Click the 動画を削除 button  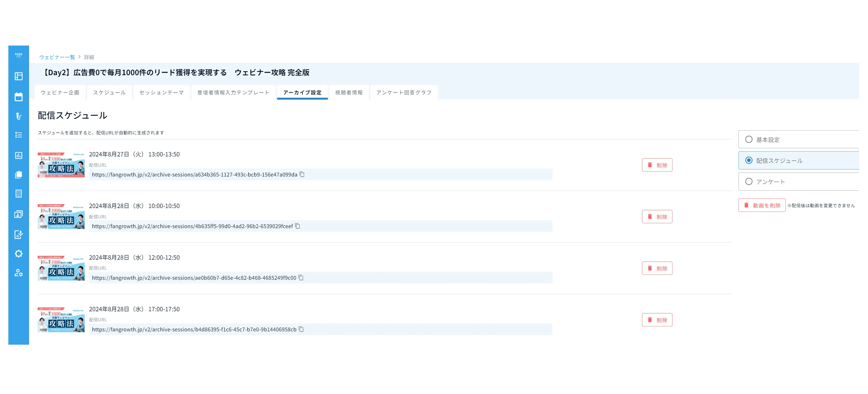[761, 205]
